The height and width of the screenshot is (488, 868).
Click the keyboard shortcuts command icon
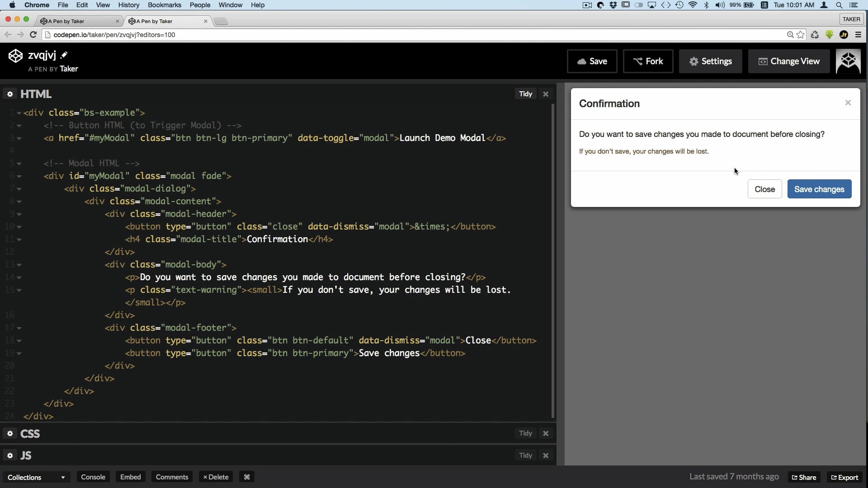point(247,477)
